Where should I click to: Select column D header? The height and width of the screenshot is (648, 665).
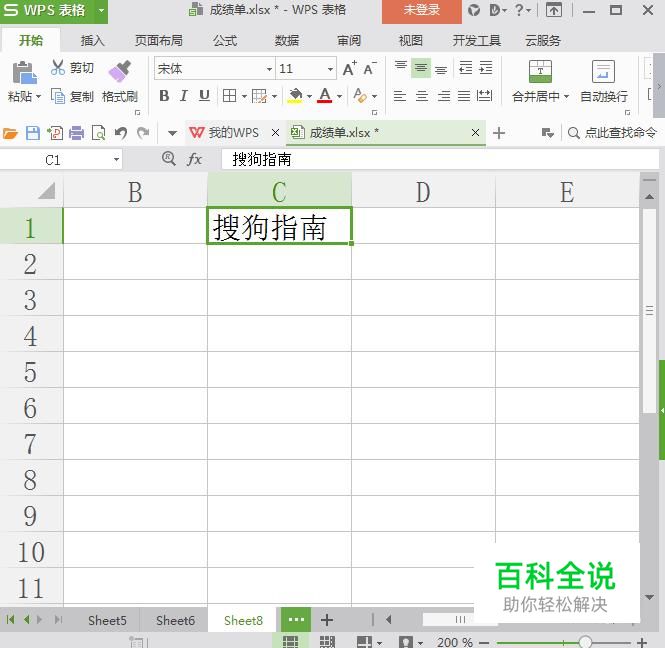[x=423, y=192]
